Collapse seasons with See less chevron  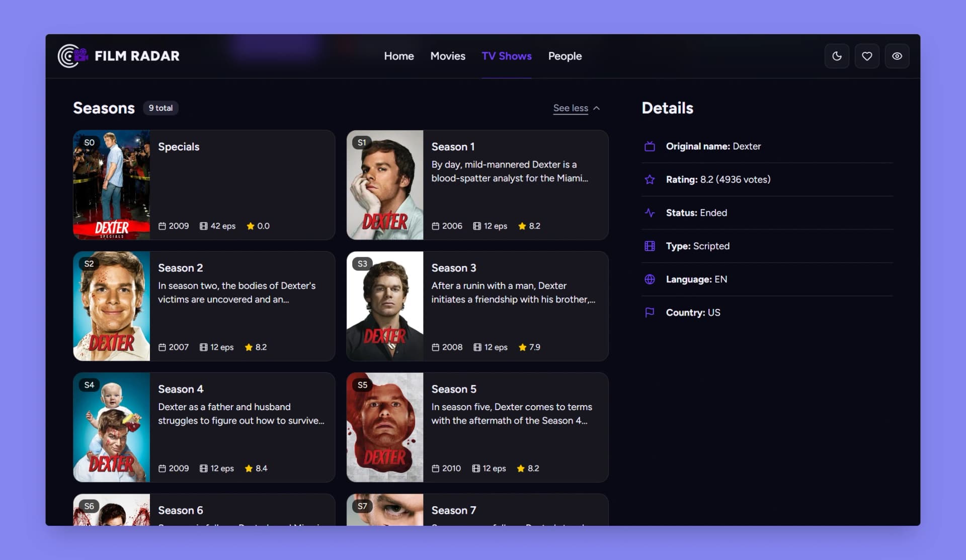(x=597, y=108)
